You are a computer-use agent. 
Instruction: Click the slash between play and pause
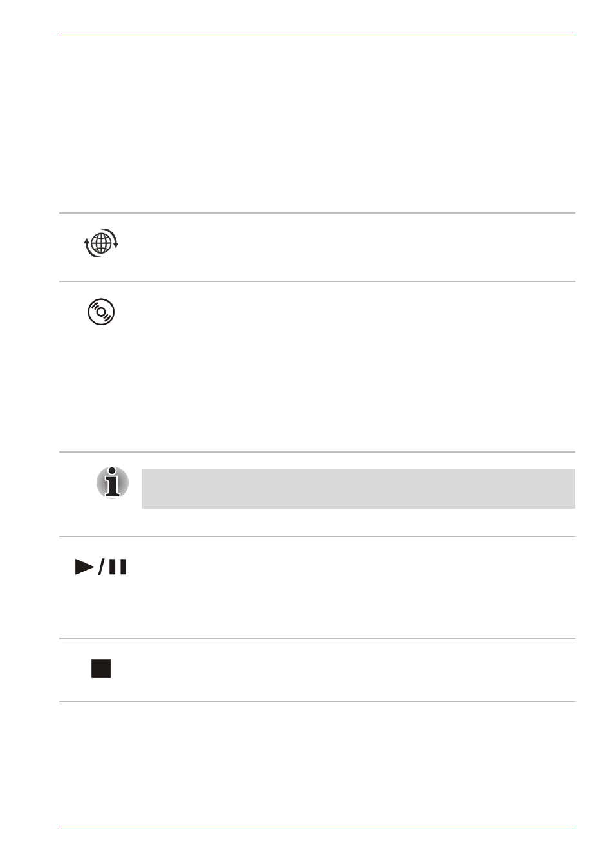click(x=102, y=567)
